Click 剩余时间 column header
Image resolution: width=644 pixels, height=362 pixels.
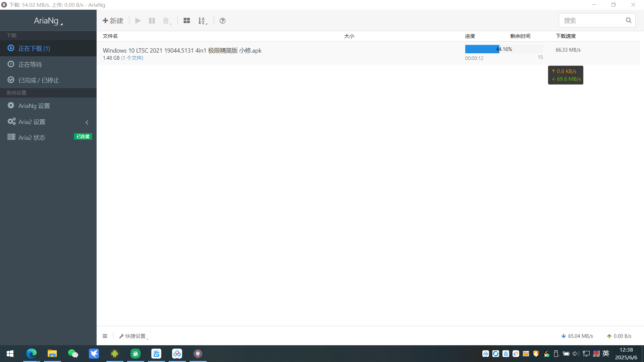pyautogui.click(x=520, y=36)
